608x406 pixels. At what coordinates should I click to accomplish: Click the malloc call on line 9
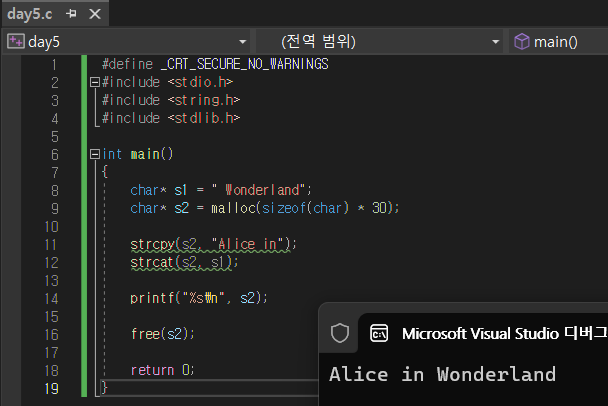(233, 208)
